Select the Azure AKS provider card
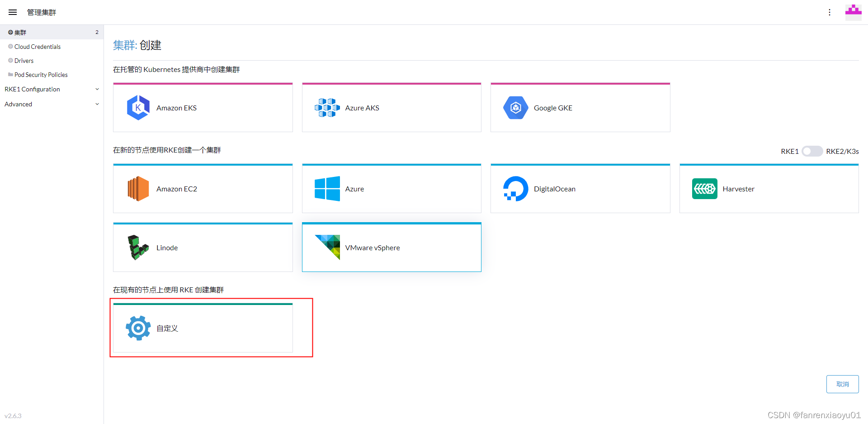Image resolution: width=868 pixels, height=424 pixels. pos(392,108)
